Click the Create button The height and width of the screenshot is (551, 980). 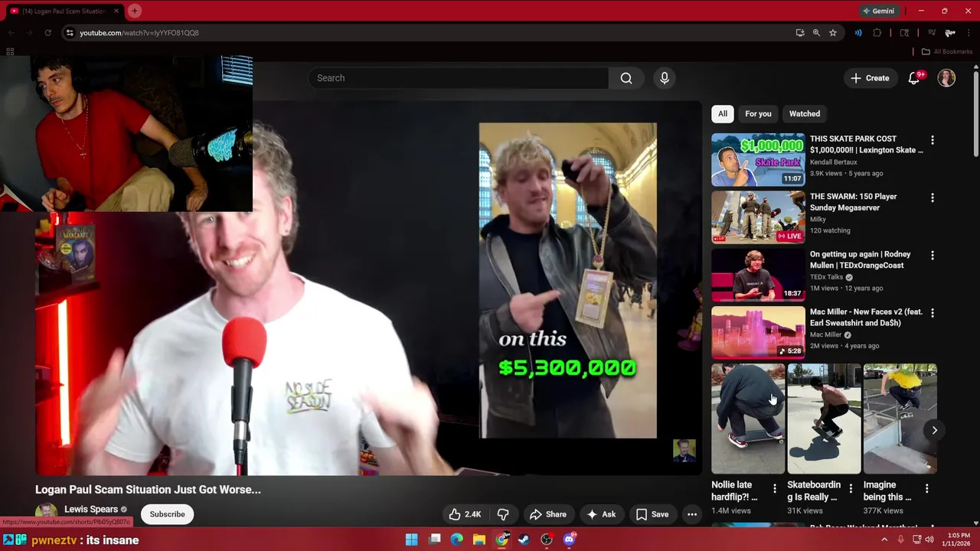[x=870, y=78]
